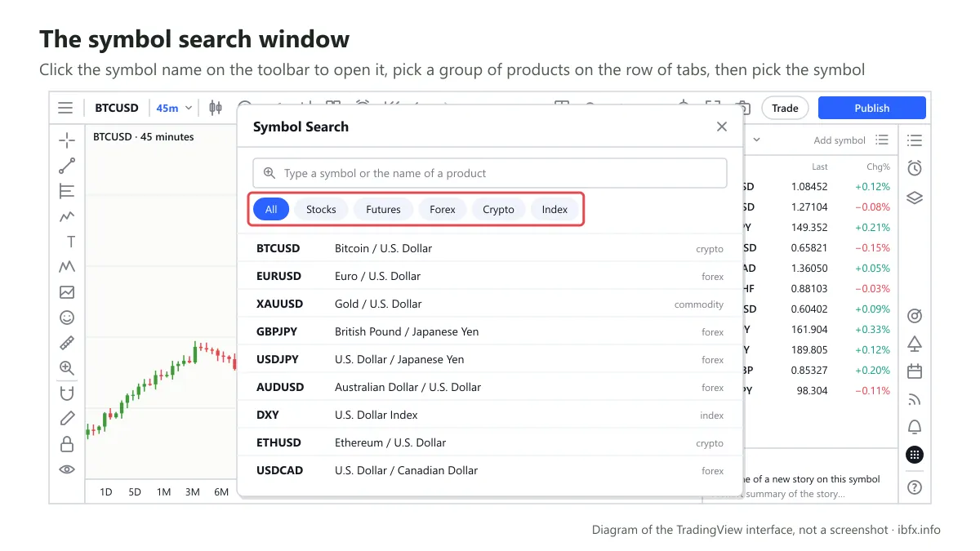Open the candlestick chart type selector
This screenshot has height=551, width=980.
tap(216, 108)
